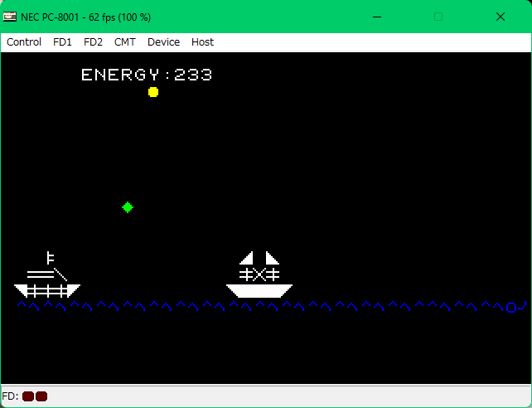Viewport: 532px width, 408px height.
Task: Click the second FD drive indicator light
Action: pyautogui.click(x=41, y=396)
